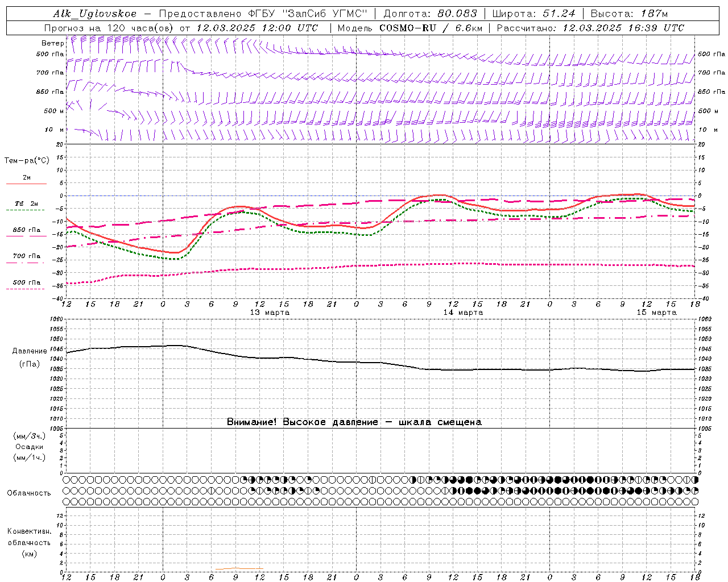Click the (мм/1ч.) precipitation unit label

[x=30, y=458]
